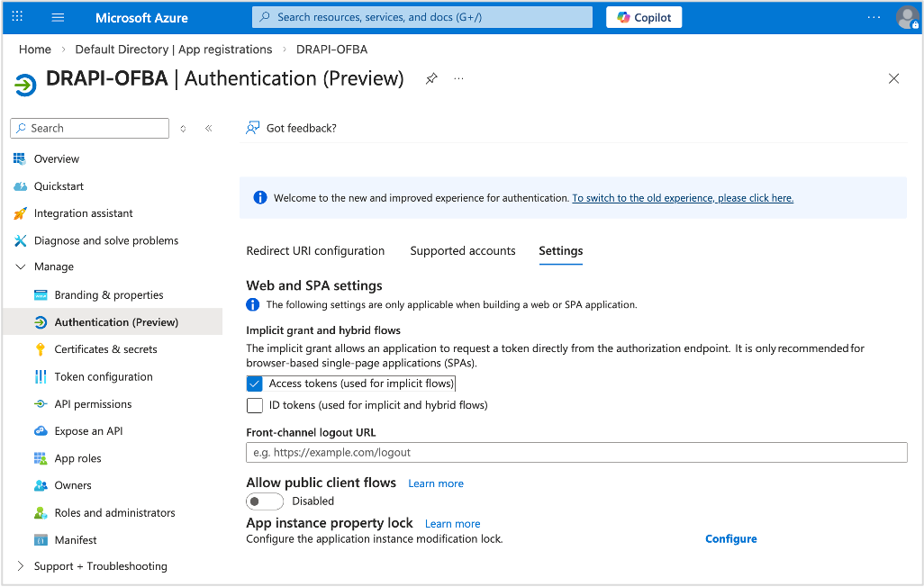The height and width of the screenshot is (587, 924).
Task: Open Certificates & secrets
Action: (x=41, y=348)
